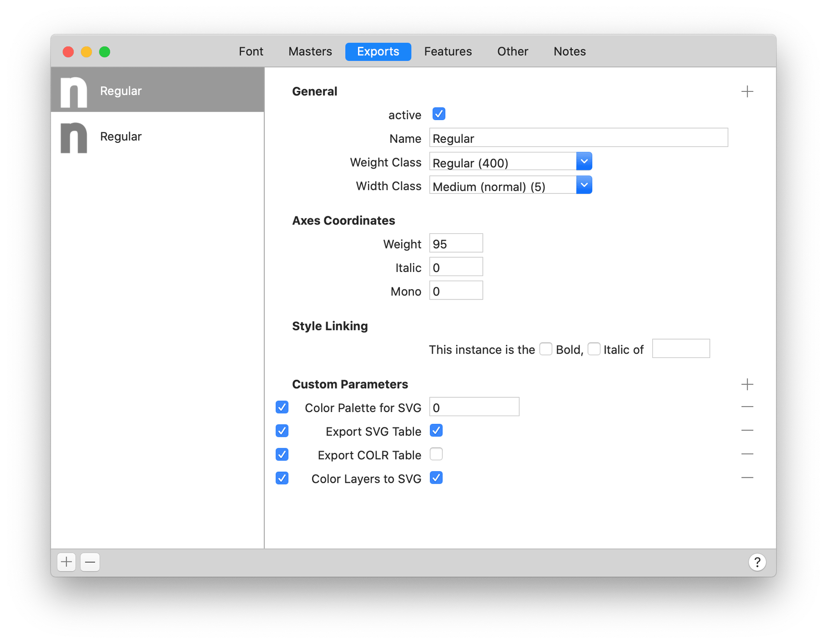Image resolution: width=827 pixels, height=644 pixels.
Task: Disable the Color Layers to SVG parameter row
Action: click(x=282, y=478)
